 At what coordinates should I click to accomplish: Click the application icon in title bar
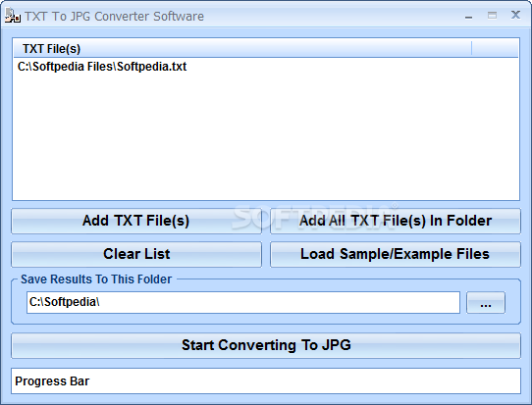[12, 16]
